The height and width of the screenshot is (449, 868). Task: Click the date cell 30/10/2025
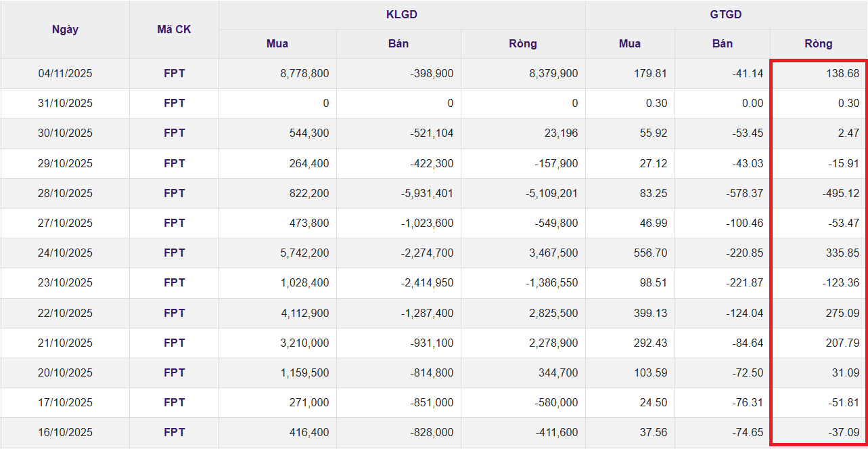click(65, 133)
